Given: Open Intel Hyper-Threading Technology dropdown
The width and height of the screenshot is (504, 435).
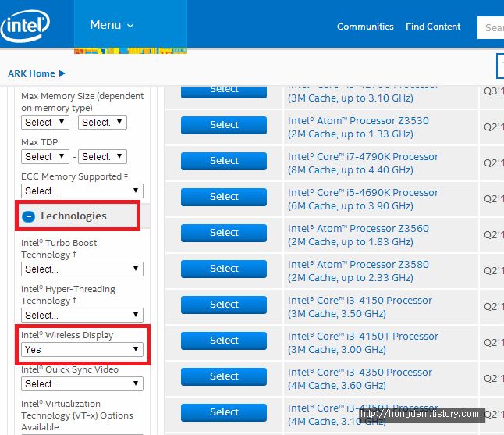Looking at the screenshot, I should pos(82,315).
